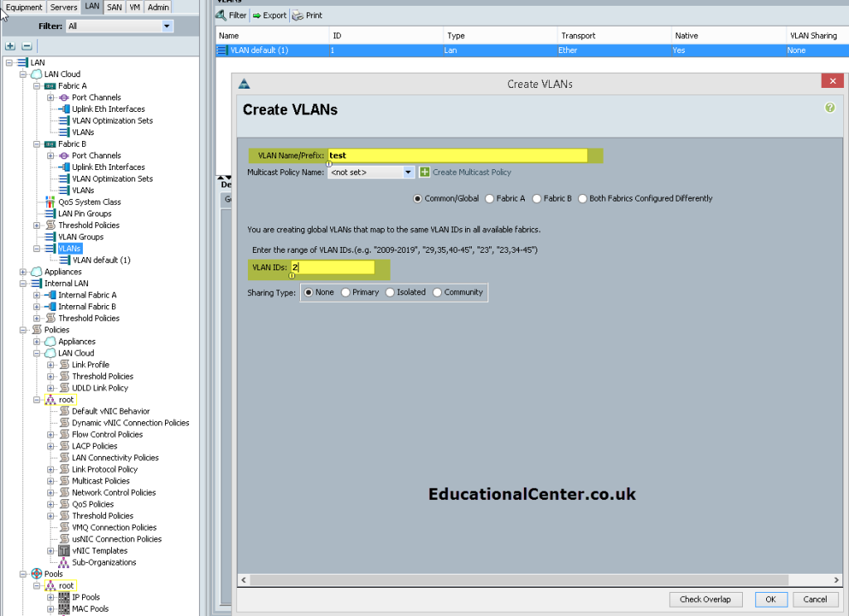Click the expand-all plus icon above tree
Viewport: 849px width, 616px height.
(x=10, y=46)
